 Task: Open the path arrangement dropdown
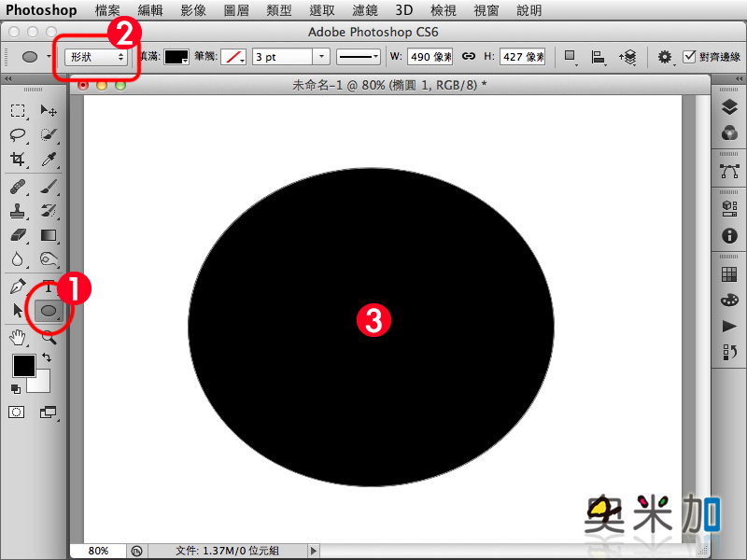point(627,57)
